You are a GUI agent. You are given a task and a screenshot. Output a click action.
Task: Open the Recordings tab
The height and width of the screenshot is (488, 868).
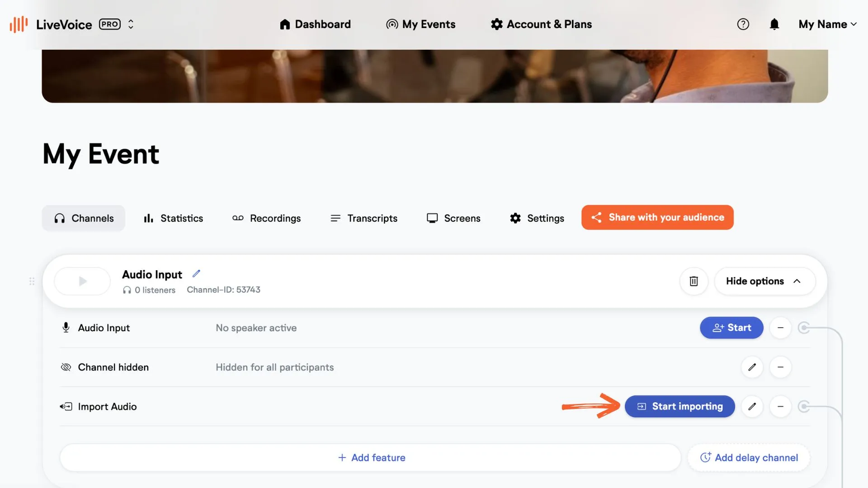266,218
